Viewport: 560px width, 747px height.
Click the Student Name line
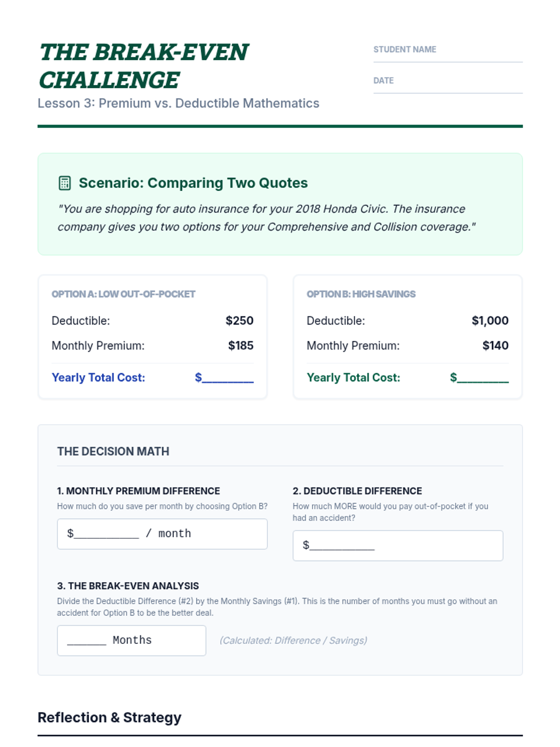pyautogui.click(x=448, y=56)
